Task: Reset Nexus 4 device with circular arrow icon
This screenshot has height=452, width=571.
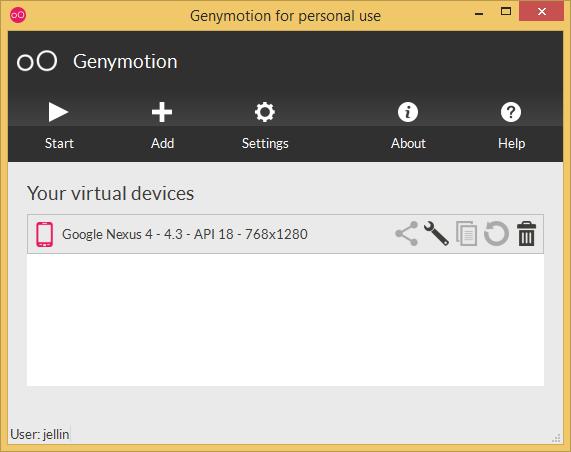Action: (x=496, y=234)
